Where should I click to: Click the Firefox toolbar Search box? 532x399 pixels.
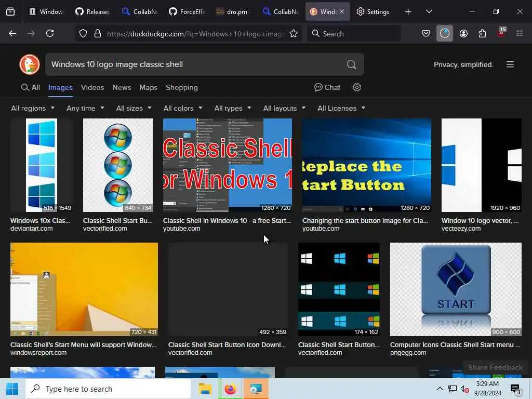(x=354, y=33)
